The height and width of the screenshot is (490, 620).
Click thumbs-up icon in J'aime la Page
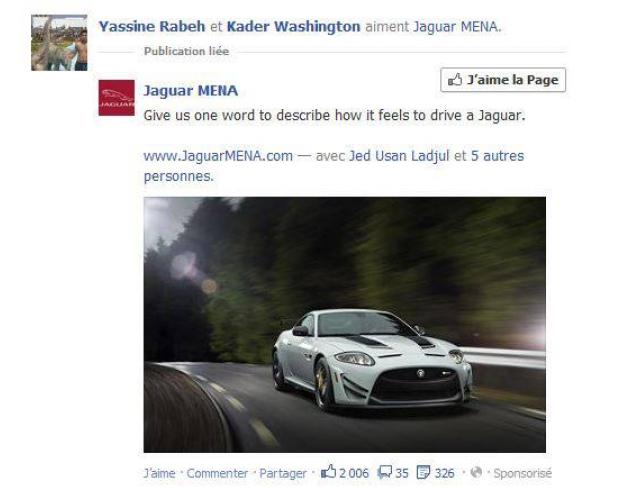[x=455, y=80]
